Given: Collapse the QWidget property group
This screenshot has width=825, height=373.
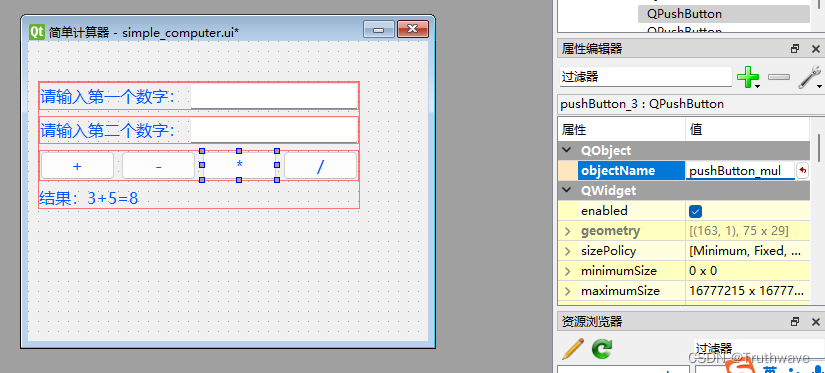Looking at the screenshot, I should (567, 190).
